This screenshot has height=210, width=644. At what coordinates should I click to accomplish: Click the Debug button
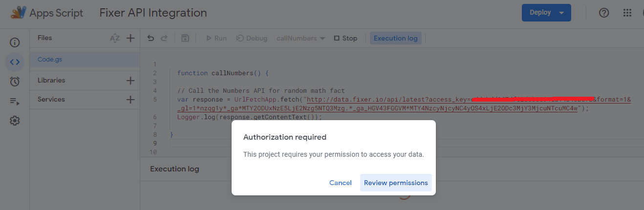coord(252,38)
